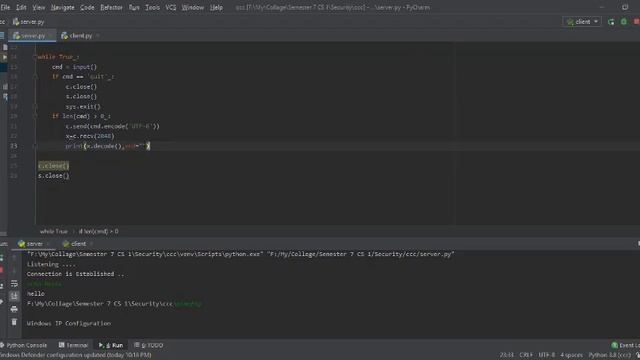Close the client.py editor tab
Viewport: 640px width, 360px height.
coord(98,36)
